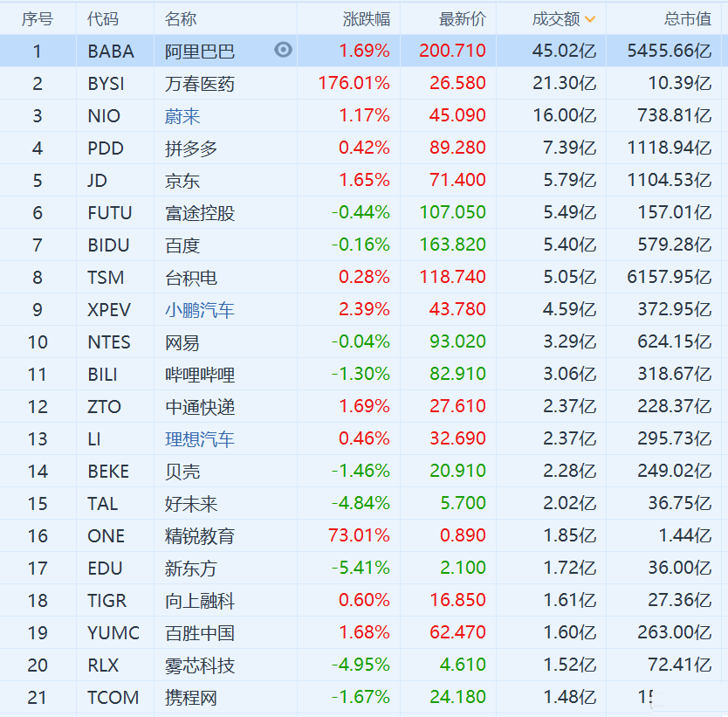Viewport: 728px width, 717px height.
Task: Click the 代码 column header
Action: pyautogui.click(x=103, y=19)
